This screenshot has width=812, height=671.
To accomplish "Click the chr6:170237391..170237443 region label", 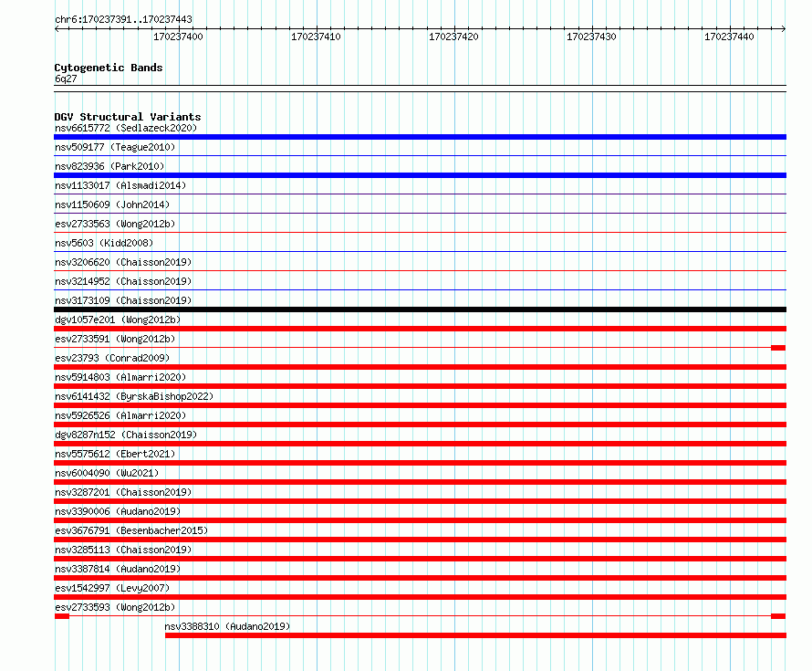I will coord(123,19).
